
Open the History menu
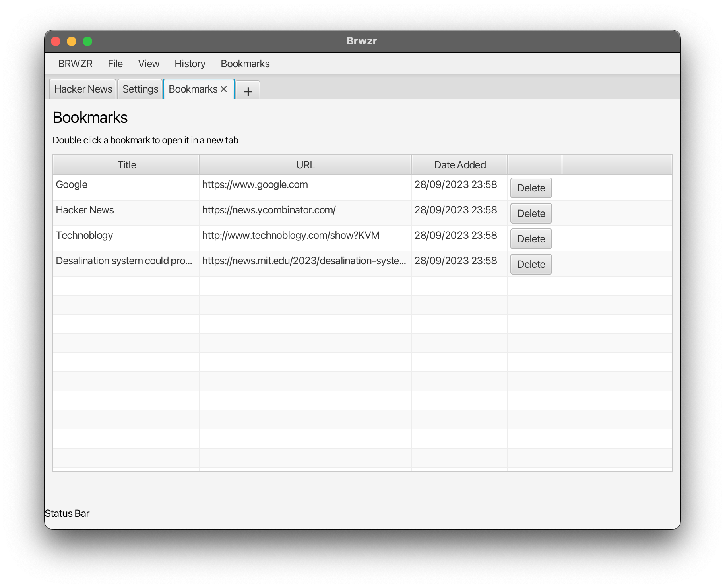point(190,64)
